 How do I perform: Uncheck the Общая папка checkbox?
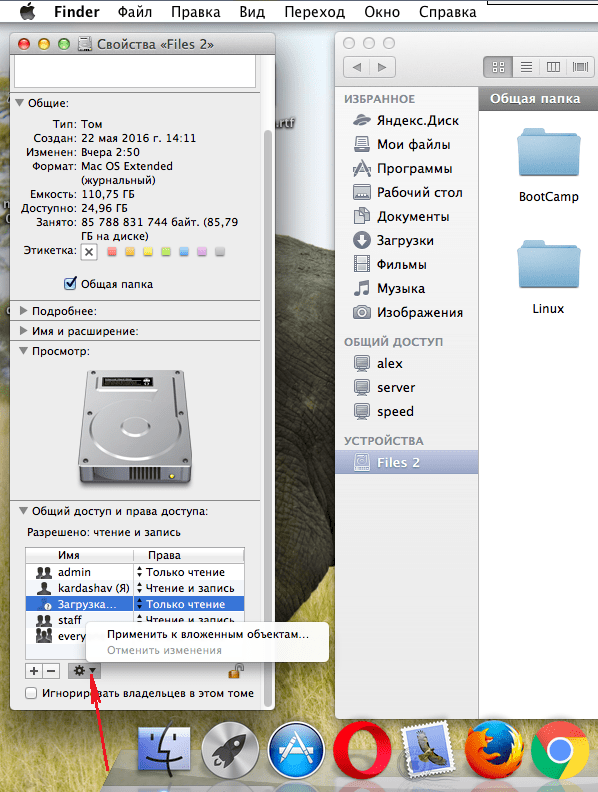point(70,284)
